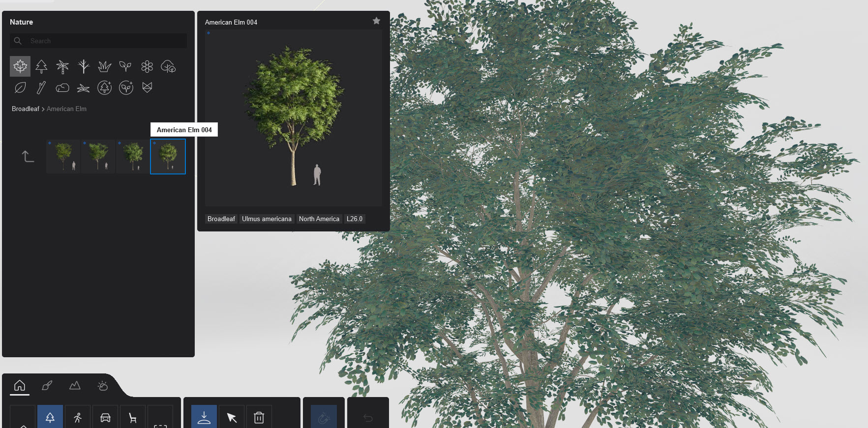Activate the Select arrow tool
Screen dimensions: 868x428
click(232, 418)
